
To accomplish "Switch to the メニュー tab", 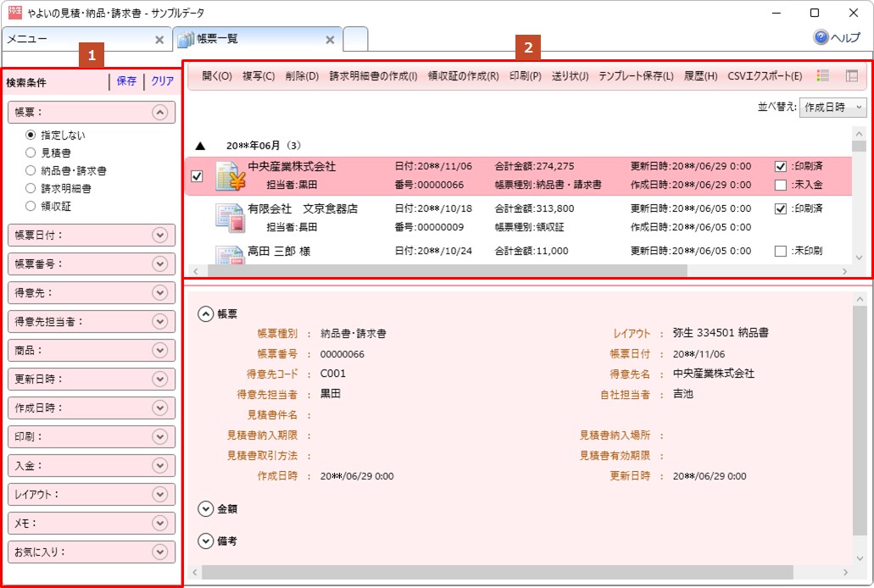I will click(76, 40).
